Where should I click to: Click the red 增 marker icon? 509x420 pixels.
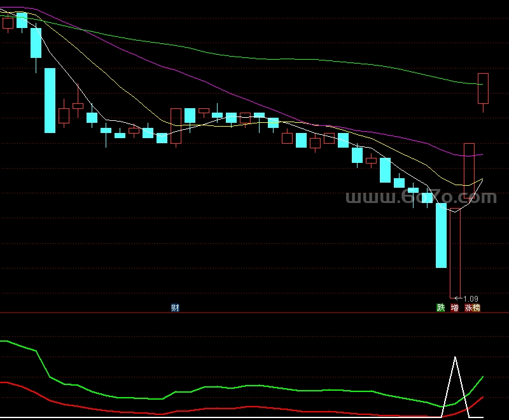tap(454, 308)
